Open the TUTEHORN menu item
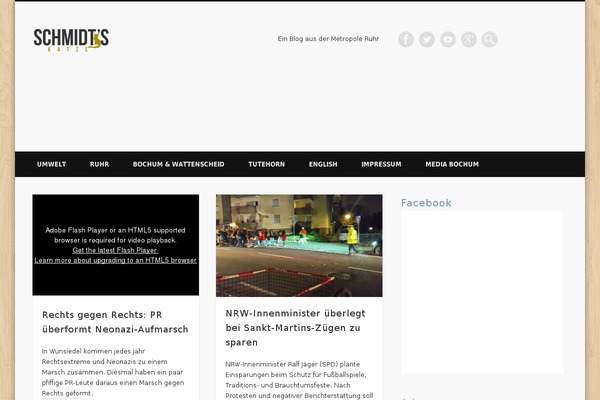 click(266, 164)
